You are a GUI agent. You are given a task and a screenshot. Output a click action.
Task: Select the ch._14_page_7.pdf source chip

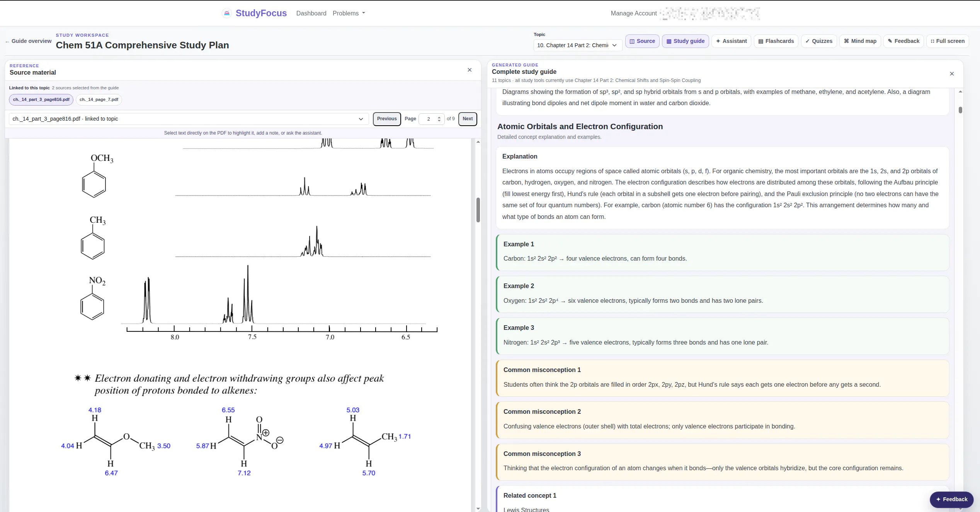(x=99, y=99)
